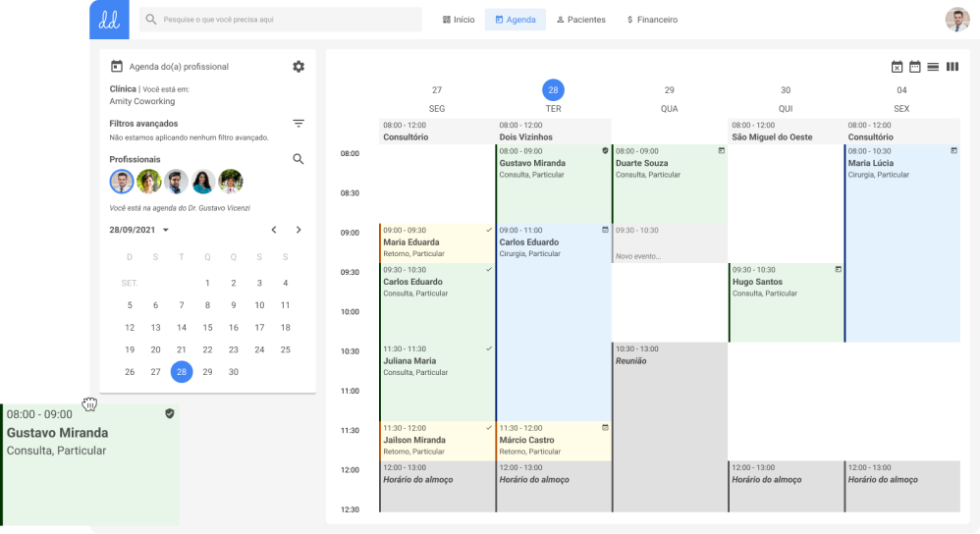Screen dimensions: 980x534
Task: Click the calendar with dots toolbar icon
Action: click(x=915, y=67)
